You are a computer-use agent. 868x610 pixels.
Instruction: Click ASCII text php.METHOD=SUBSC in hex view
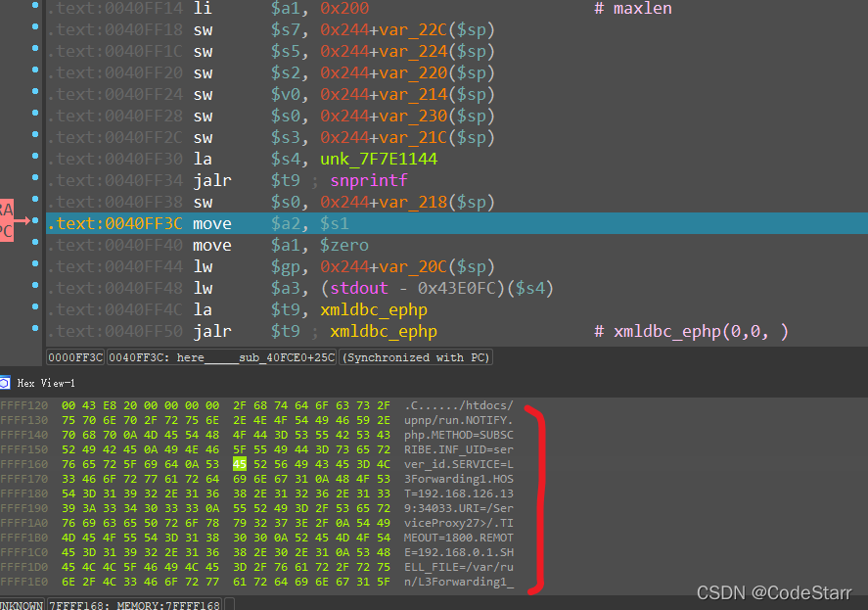458,435
